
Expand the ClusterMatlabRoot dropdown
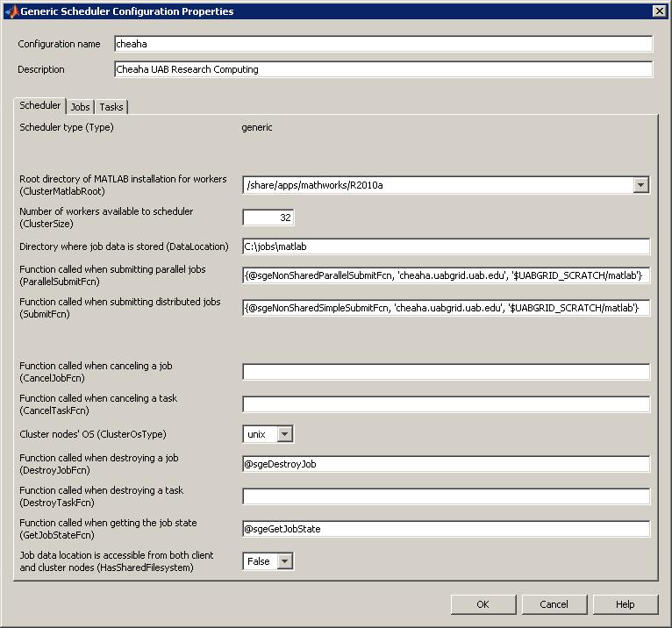click(640, 185)
